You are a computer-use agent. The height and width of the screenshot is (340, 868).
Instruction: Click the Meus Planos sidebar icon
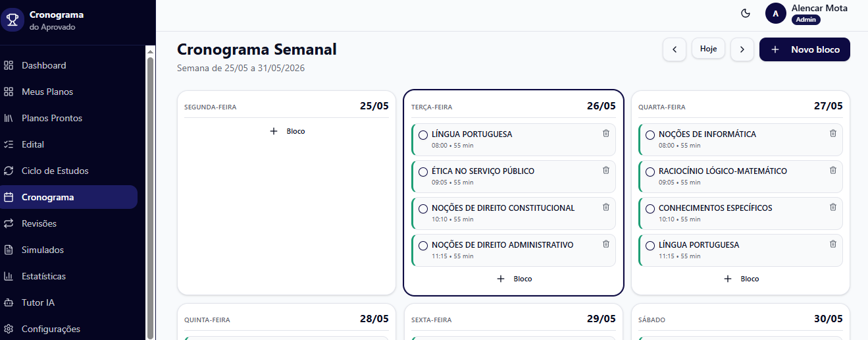point(9,92)
